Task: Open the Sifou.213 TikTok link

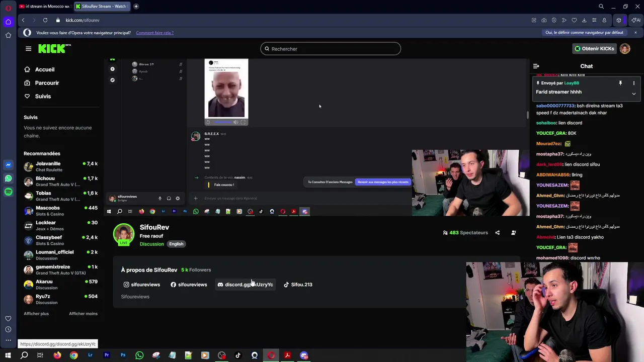Action: pos(298,285)
